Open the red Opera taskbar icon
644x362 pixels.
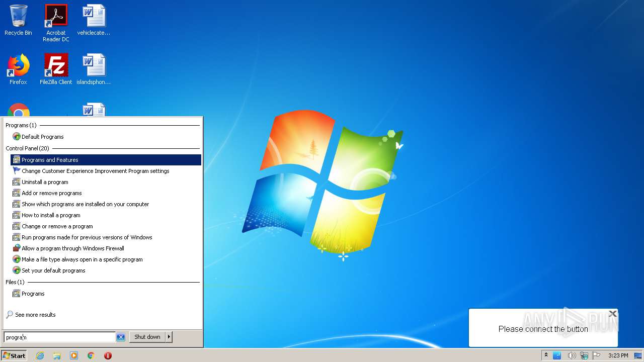108,355
